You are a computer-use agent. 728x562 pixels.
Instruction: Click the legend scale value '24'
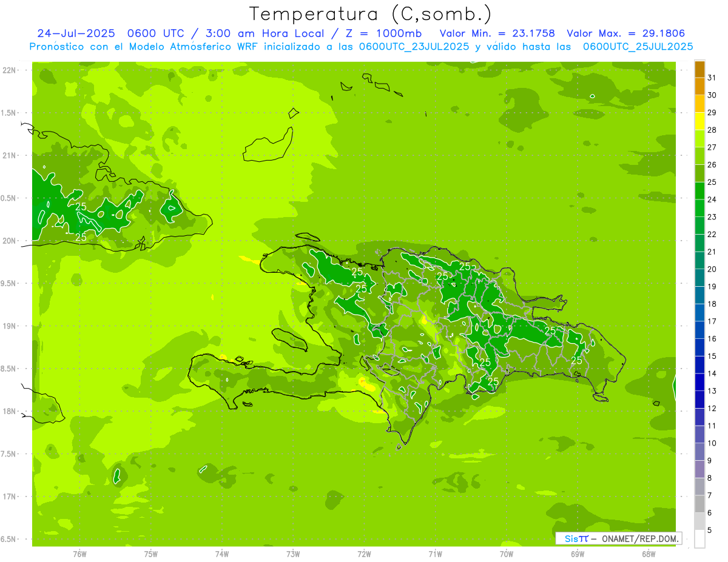(712, 199)
